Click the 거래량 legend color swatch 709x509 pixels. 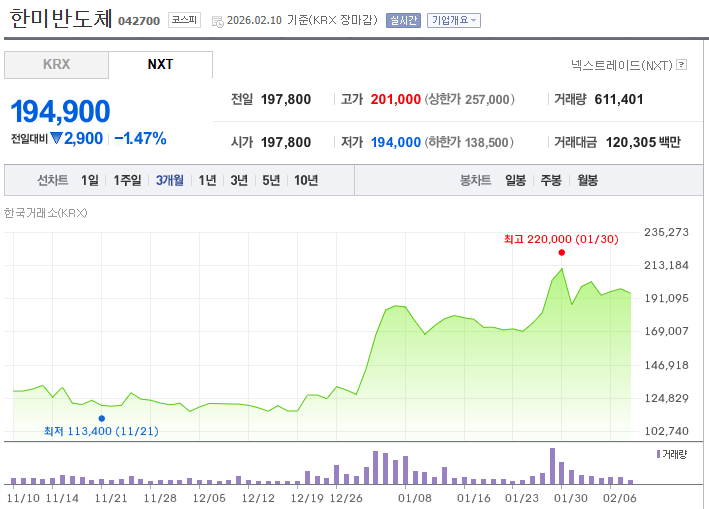tap(658, 454)
